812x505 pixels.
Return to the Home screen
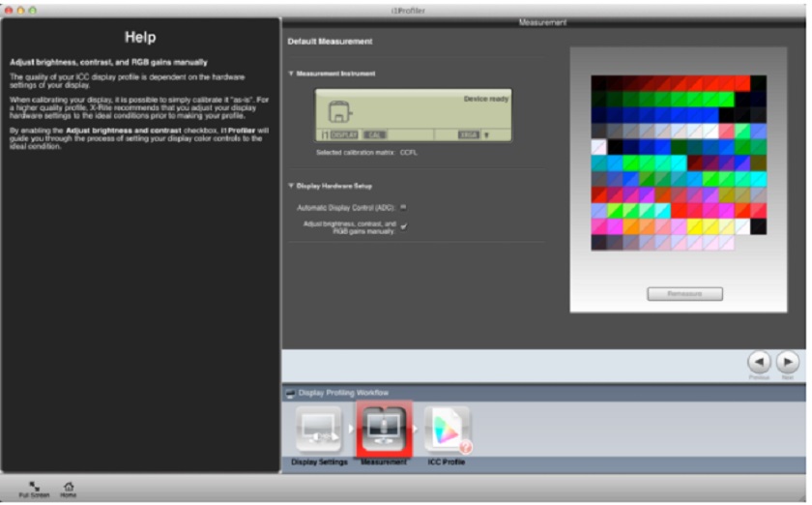pos(68,488)
